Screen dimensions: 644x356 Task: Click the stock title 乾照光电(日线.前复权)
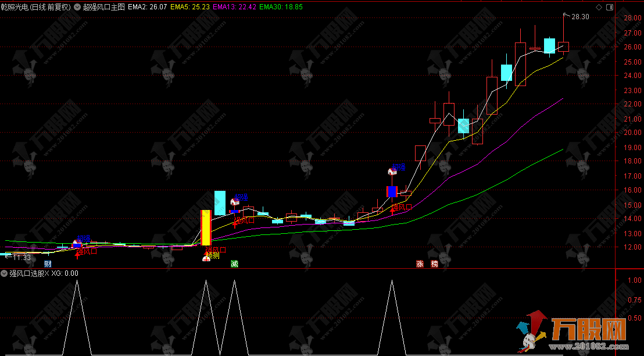tap(35, 7)
